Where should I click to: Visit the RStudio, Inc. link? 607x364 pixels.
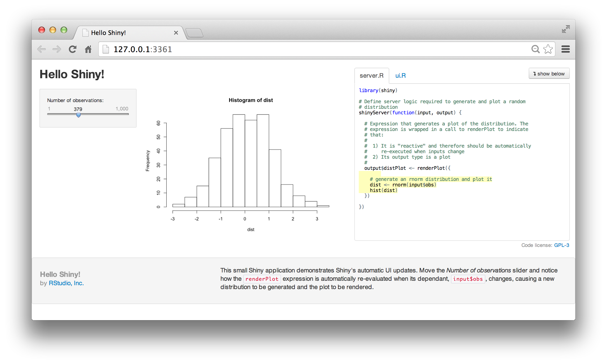(66, 283)
